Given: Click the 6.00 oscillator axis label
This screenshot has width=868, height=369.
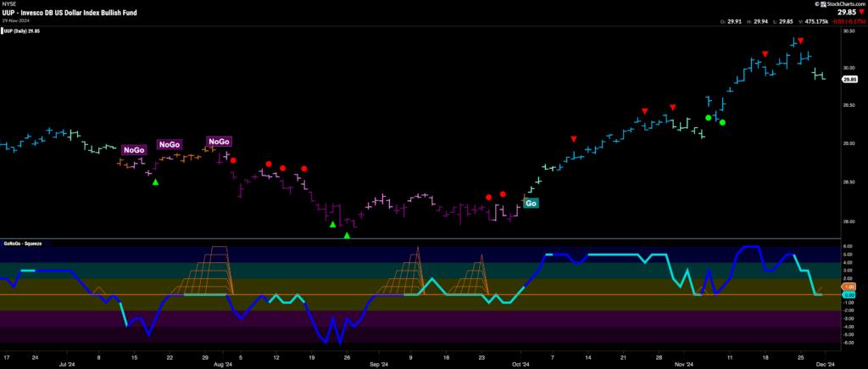Looking at the screenshot, I should pyautogui.click(x=848, y=247).
